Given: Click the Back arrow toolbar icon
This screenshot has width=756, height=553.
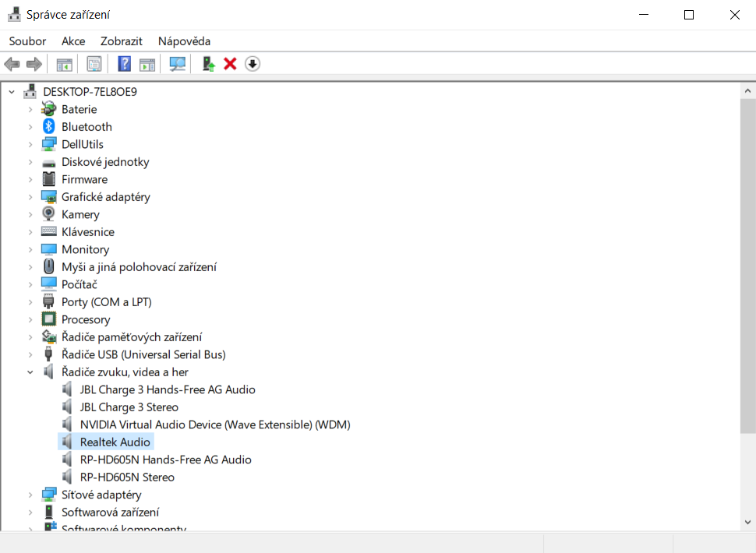Looking at the screenshot, I should (x=12, y=64).
